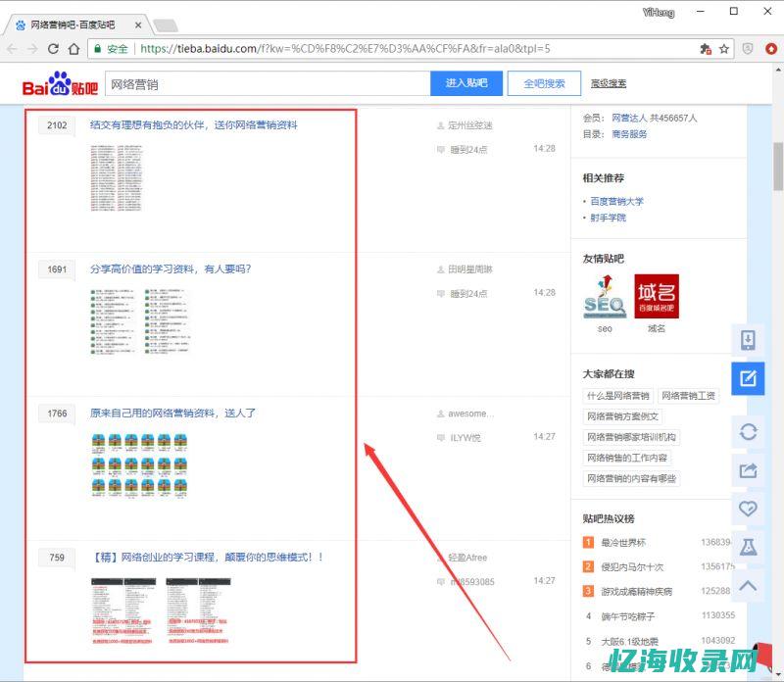Click the 全吧搜索 button
Screen dimensions: 784x682
click(544, 83)
